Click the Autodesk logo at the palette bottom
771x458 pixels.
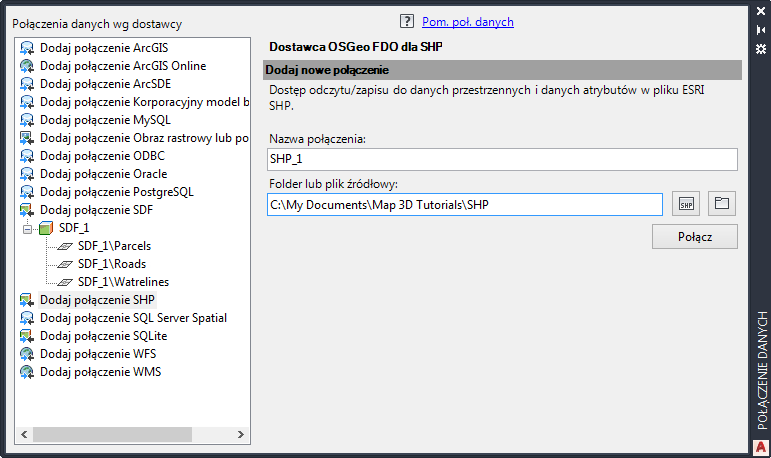(760, 446)
